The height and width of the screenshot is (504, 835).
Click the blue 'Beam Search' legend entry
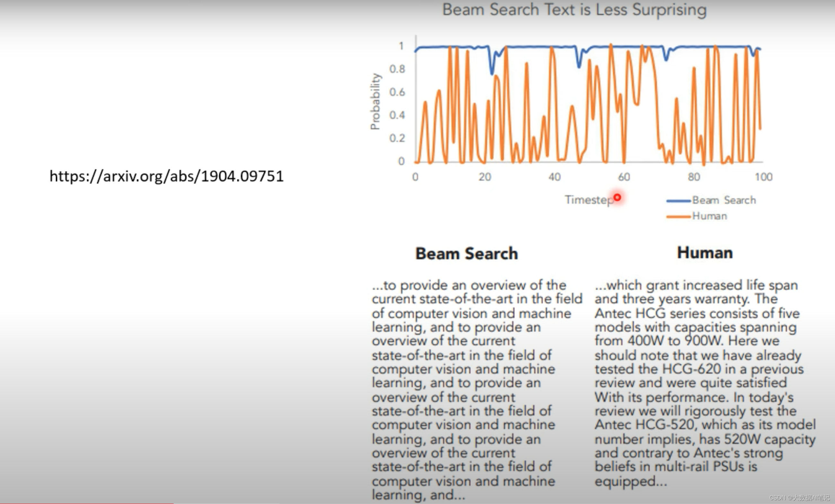[x=711, y=200]
